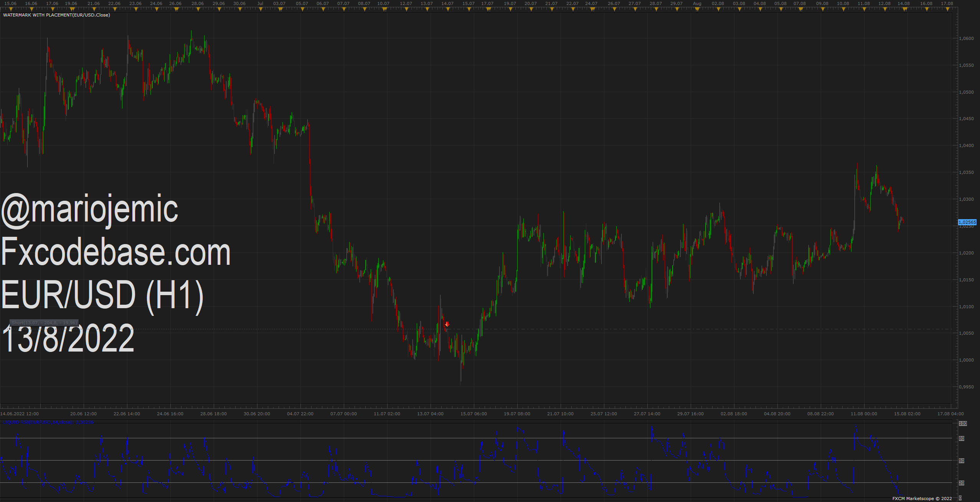Click the yellow day marker under 15.07

[x=468, y=9]
